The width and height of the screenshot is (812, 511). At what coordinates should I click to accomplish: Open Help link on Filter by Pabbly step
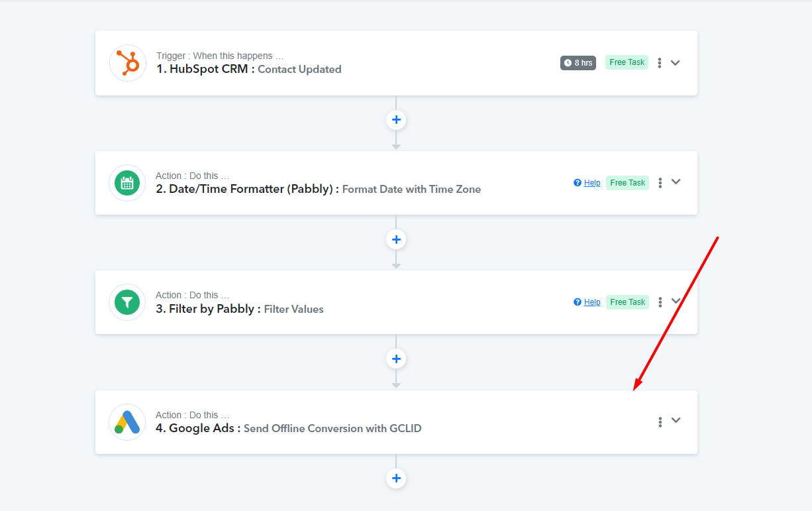(592, 302)
